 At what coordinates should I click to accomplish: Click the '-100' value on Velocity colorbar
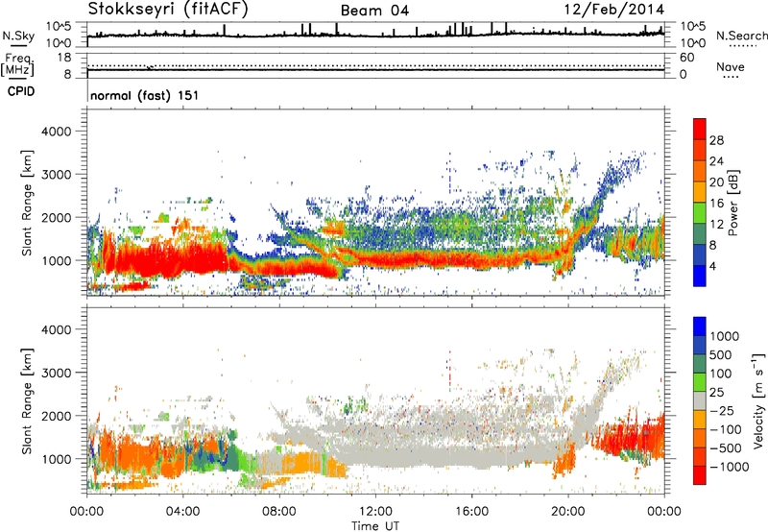(x=726, y=429)
